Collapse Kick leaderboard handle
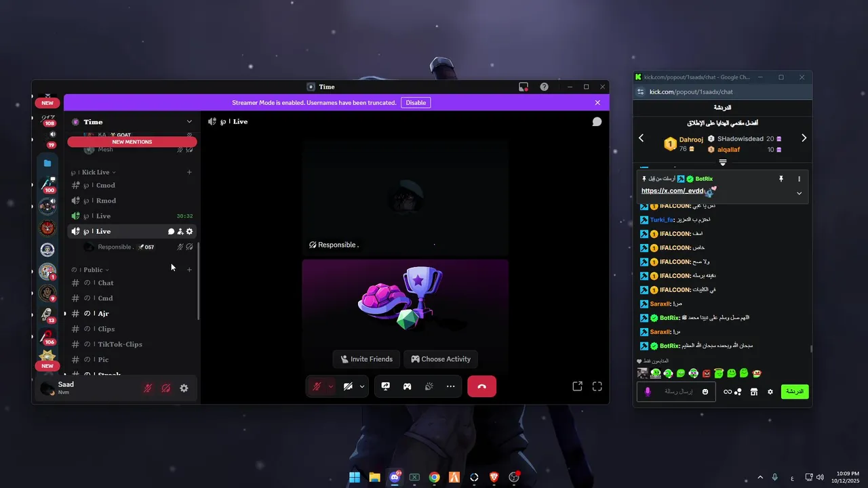 point(723,162)
